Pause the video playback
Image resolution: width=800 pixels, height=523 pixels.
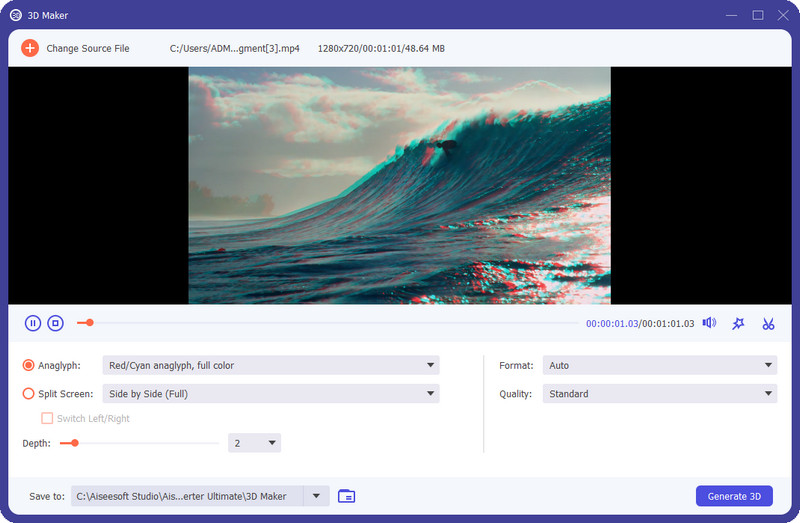(x=33, y=323)
